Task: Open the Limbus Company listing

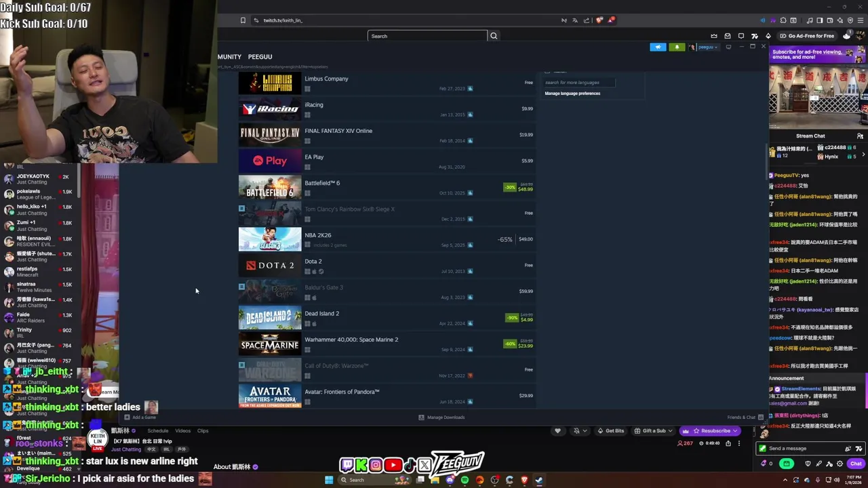Action: tap(387, 83)
